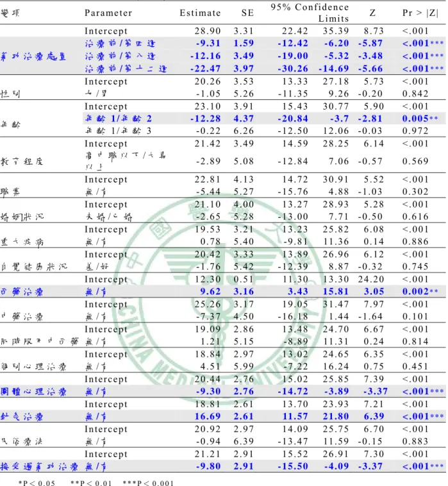Select the upper limit value 35.39
The image size is (448, 486).
click(x=336, y=31)
